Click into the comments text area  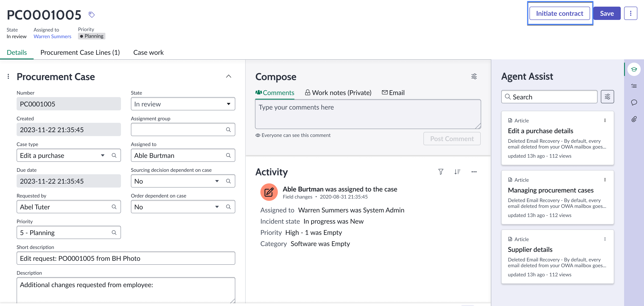[368, 114]
